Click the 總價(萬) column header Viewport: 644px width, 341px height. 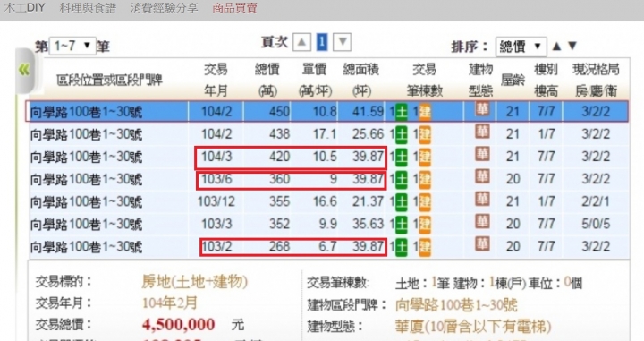(267, 80)
